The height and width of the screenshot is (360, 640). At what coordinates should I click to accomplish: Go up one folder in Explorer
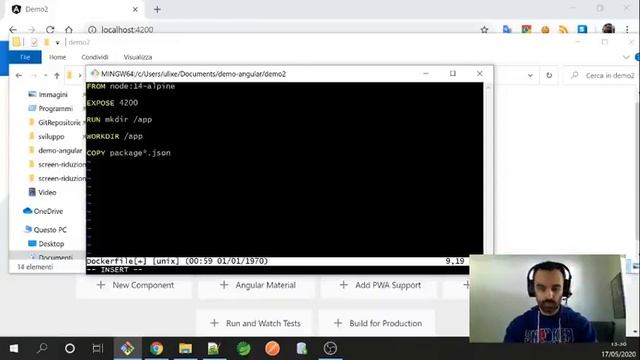click(x=57, y=76)
